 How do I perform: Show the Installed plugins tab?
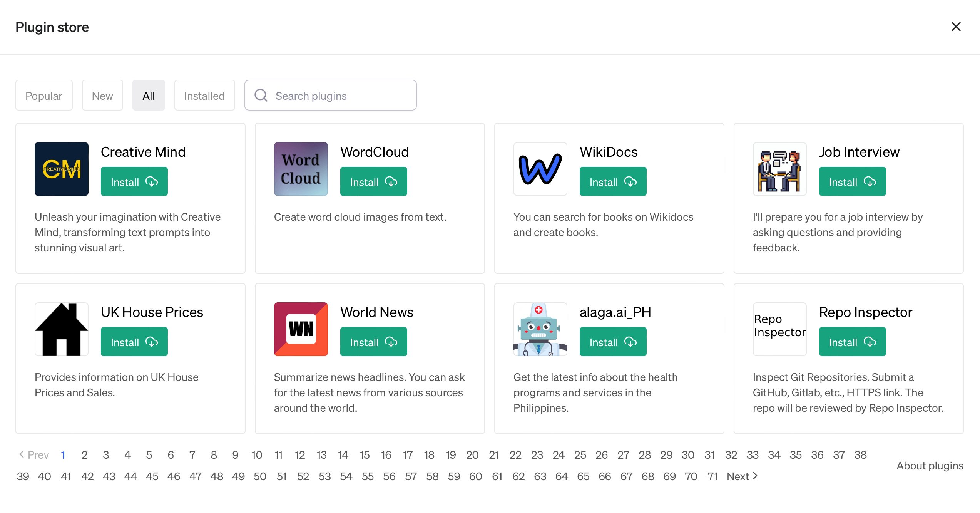[204, 96]
